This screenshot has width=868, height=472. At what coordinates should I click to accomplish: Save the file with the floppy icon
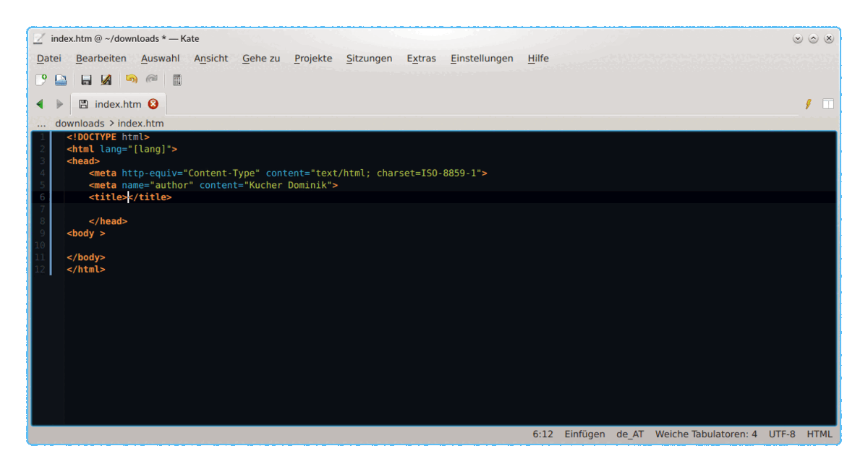click(x=86, y=80)
